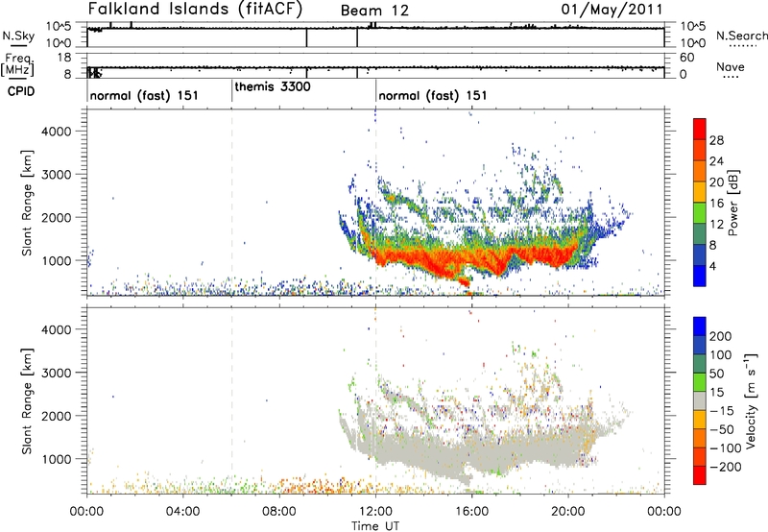
Task: Click the '04:00' time axis label
Action: pyautogui.click(x=183, y=512)
